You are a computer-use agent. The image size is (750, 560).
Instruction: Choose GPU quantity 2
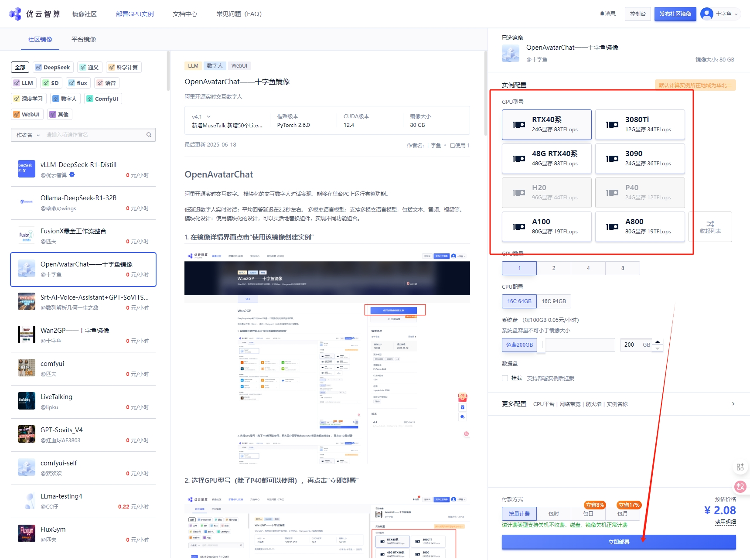[x=554, y=268]
